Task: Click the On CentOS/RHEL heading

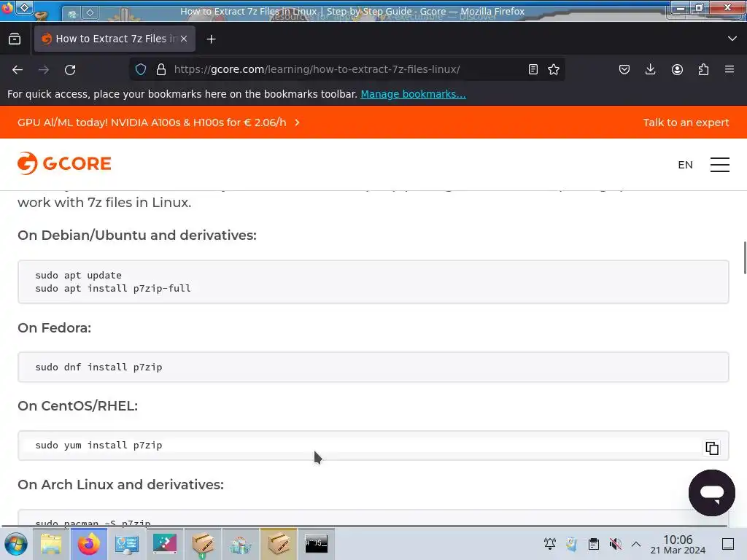Action: [x=77, y=405]
